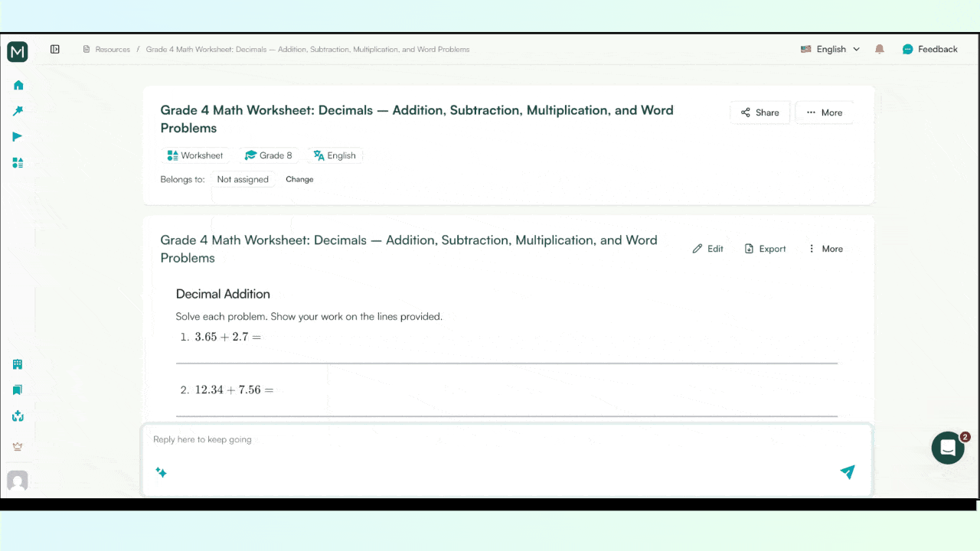Open the crown premium icon
Screen dimensions: 980x551
tap(18, 446)
